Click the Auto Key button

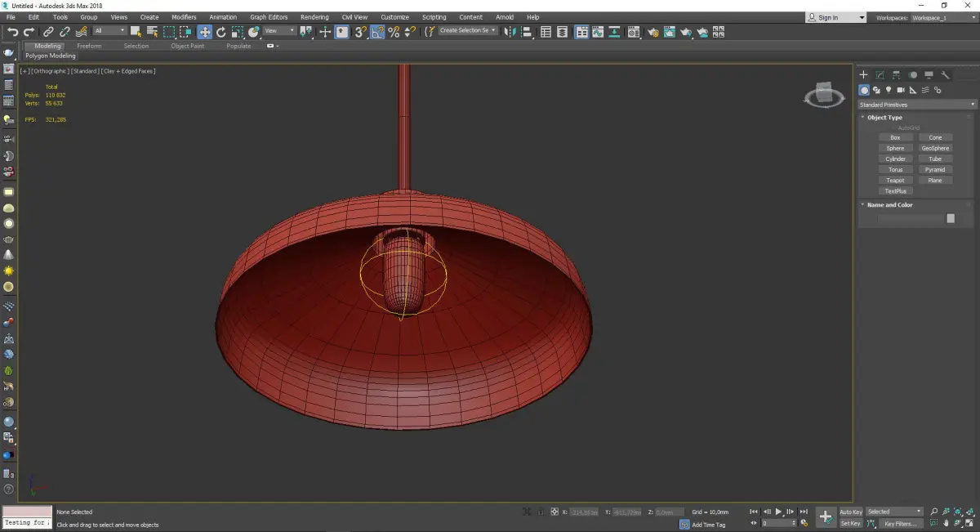coord(851,512)
